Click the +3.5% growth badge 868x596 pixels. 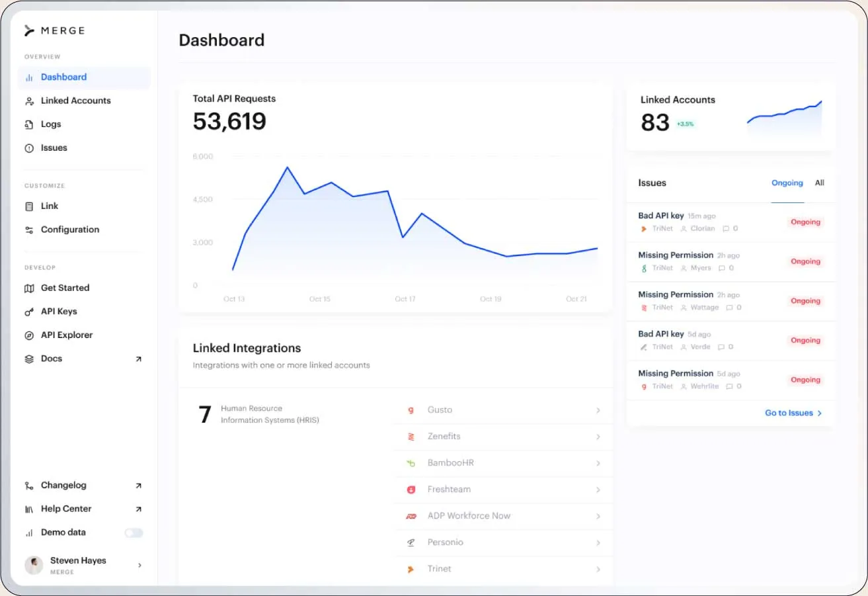click(x=685, y=124)
